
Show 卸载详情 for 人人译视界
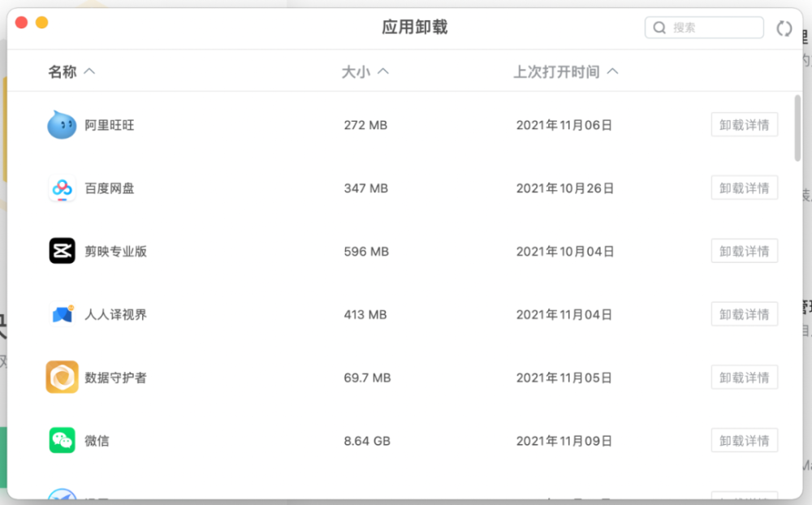[744, 314]
